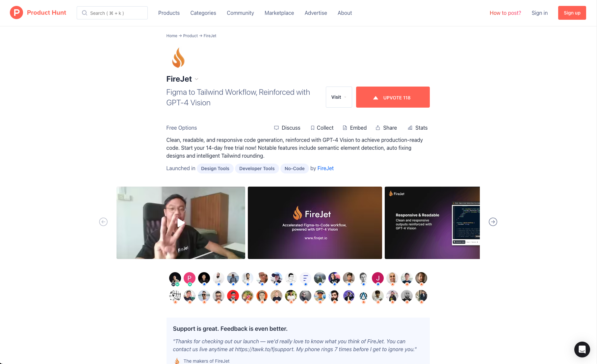Click the Sign up button

pos(572,13)
